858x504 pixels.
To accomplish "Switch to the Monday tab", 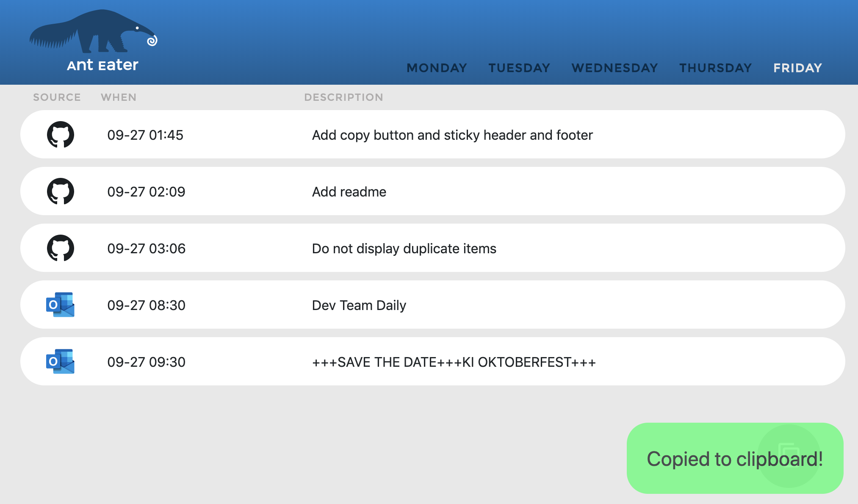I will point(437,68).
